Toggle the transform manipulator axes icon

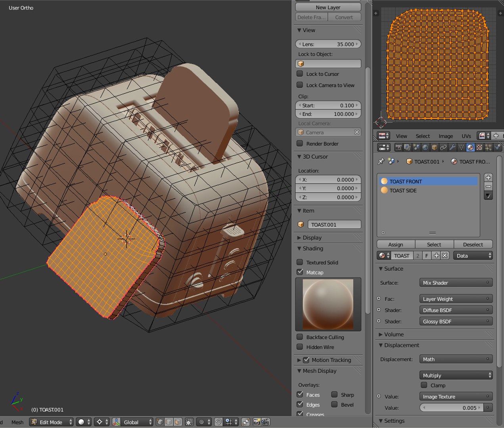pyautogui.click(x=116, y=422)
